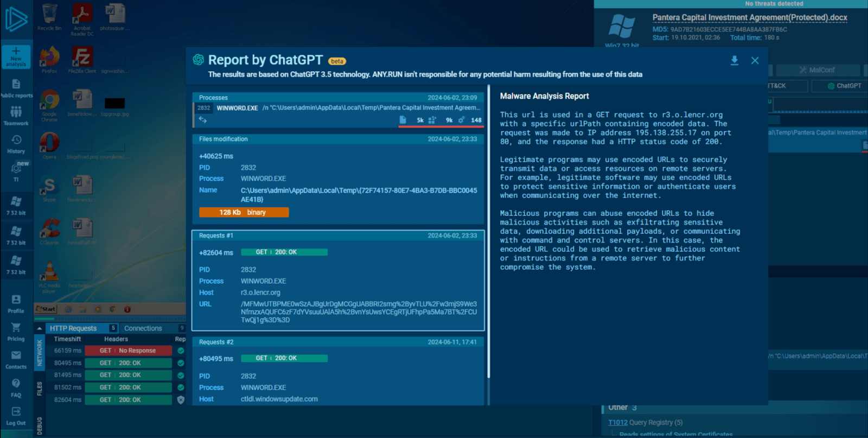Select the third Windows 7 32 bit task
868x438 pixels.
(x=16, y=265)
